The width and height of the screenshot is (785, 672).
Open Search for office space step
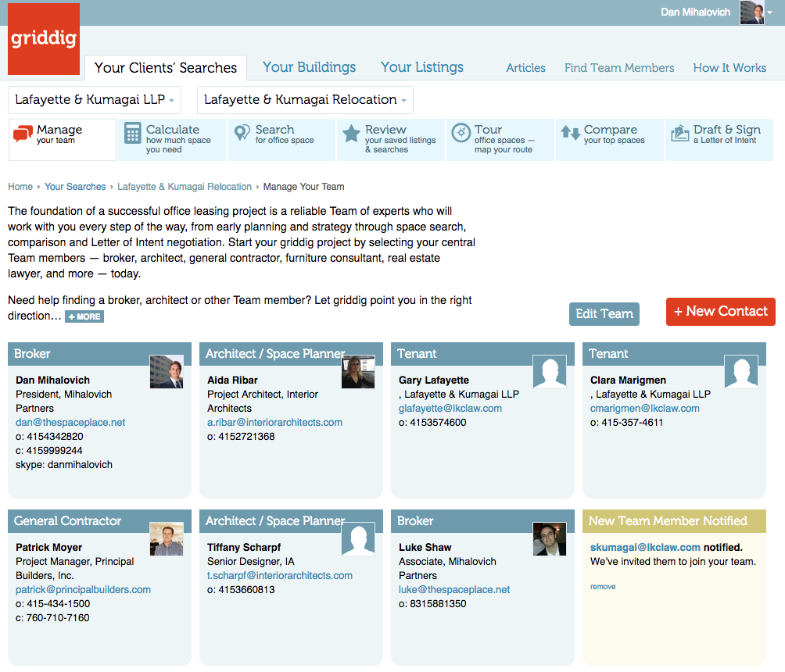[281, 140]
